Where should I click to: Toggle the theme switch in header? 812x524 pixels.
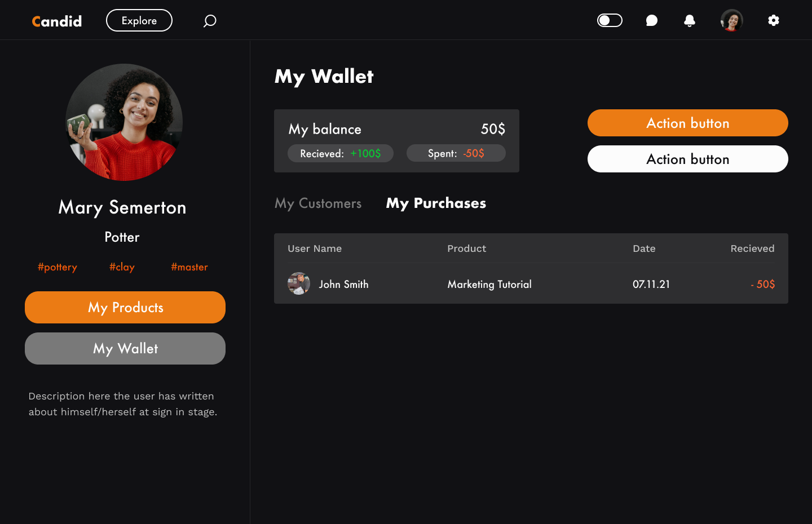[x=610, y=21]
